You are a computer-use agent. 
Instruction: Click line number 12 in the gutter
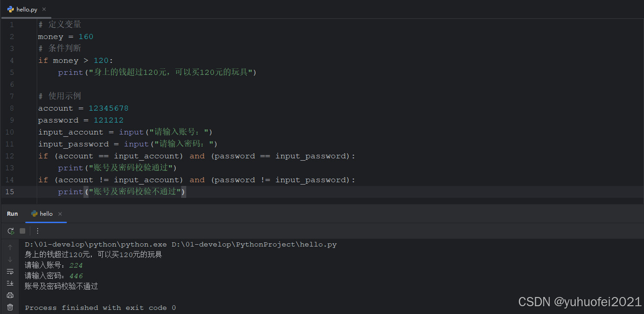(10, 156)
